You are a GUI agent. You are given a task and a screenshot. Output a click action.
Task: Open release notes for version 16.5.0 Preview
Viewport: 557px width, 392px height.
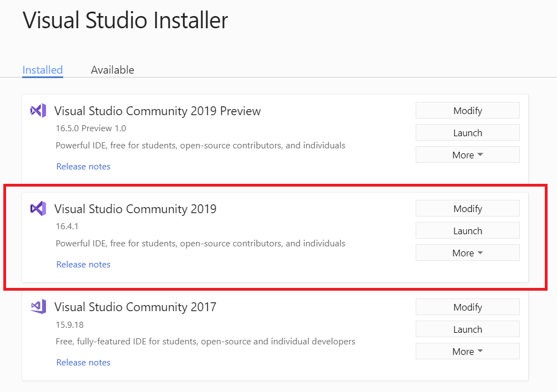[83, 166]
